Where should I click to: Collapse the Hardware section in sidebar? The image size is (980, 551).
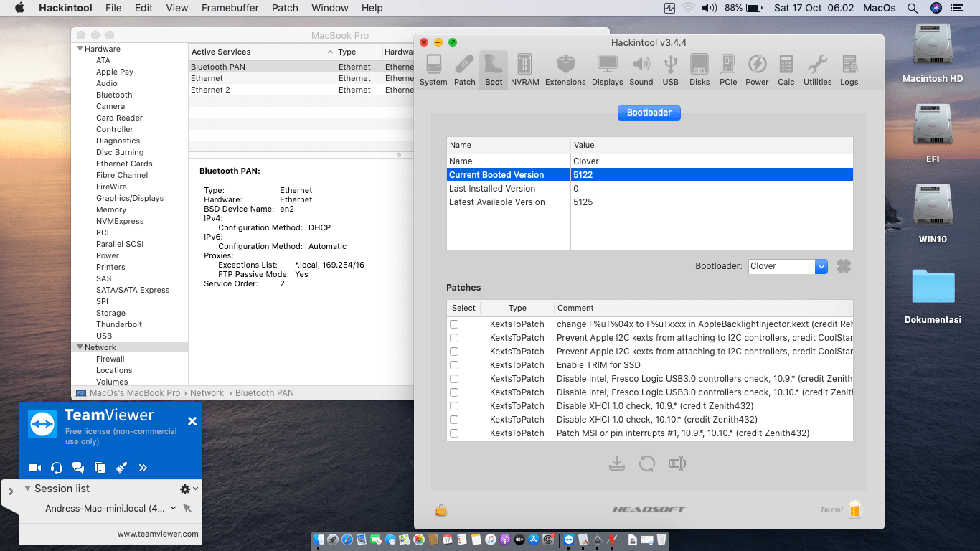pos(80,49)
